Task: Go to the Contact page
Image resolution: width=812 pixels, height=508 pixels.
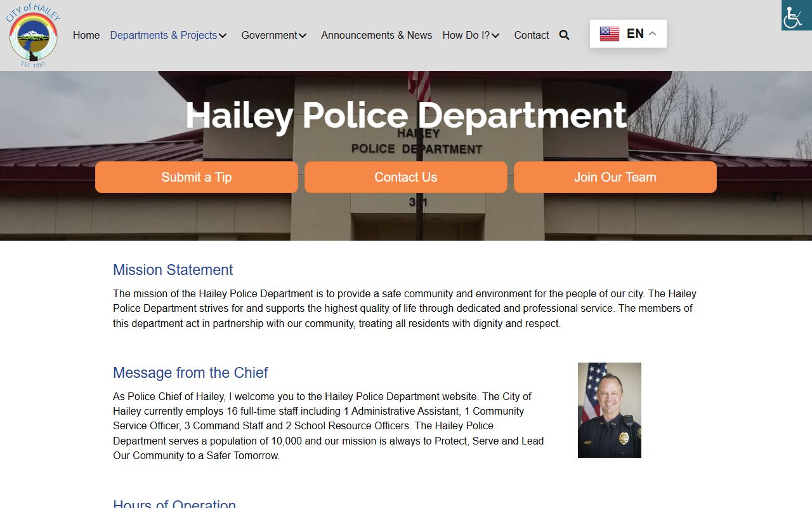Action: [532, 35]
